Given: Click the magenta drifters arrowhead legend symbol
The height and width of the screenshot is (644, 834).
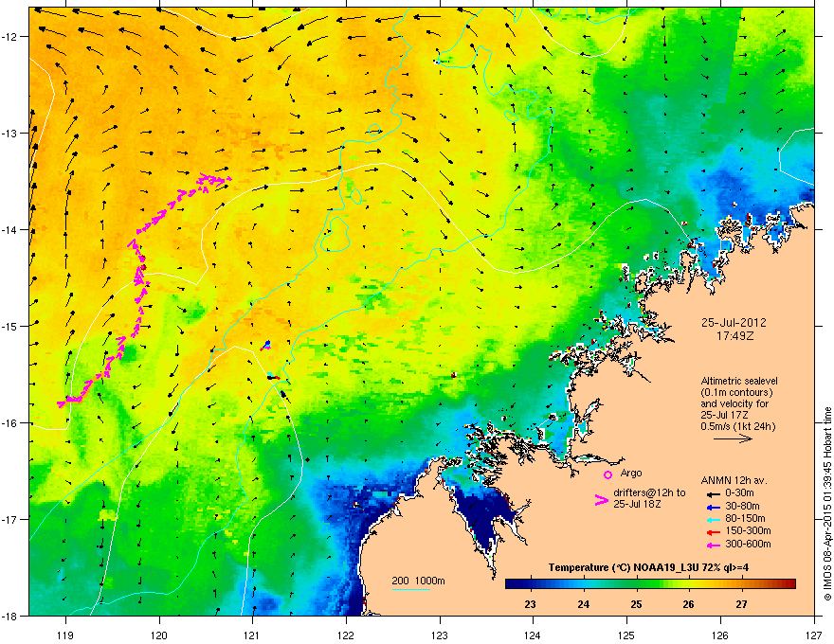Looking at the screenshot, I should click(x=602, y=499).
